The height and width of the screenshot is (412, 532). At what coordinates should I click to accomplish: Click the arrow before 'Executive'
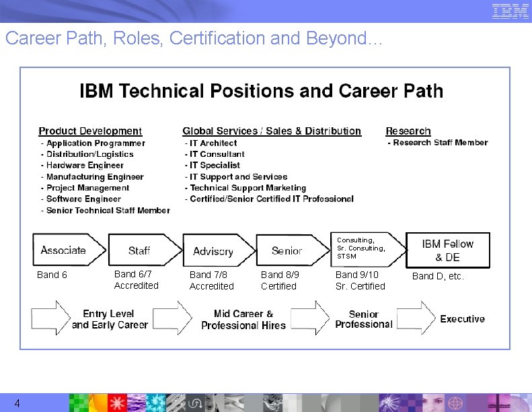click(x=416, y=318)
